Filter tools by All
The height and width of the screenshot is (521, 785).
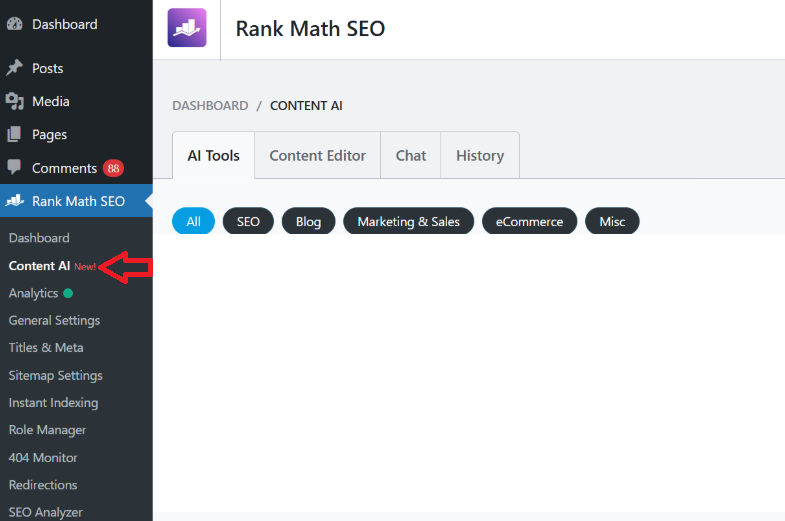[x=193, y=221]
